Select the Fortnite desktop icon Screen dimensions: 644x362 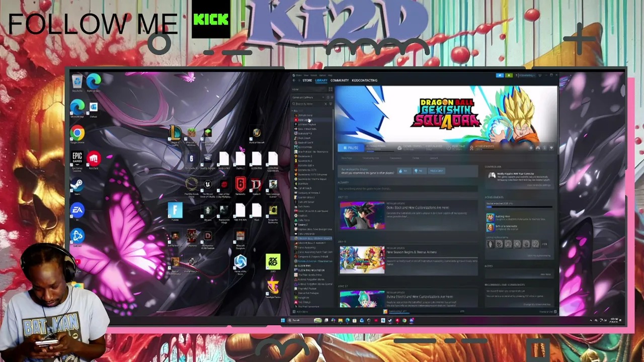175,212
